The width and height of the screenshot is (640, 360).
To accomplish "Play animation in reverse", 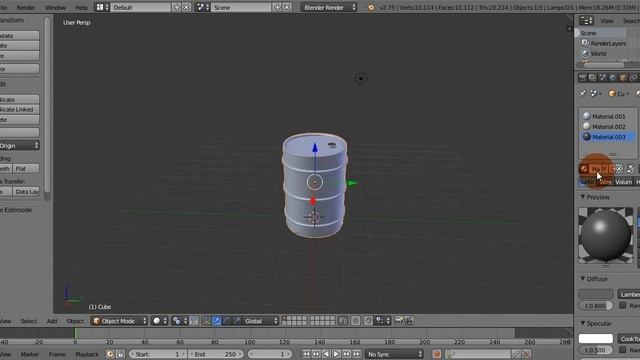I will (326, 354).
